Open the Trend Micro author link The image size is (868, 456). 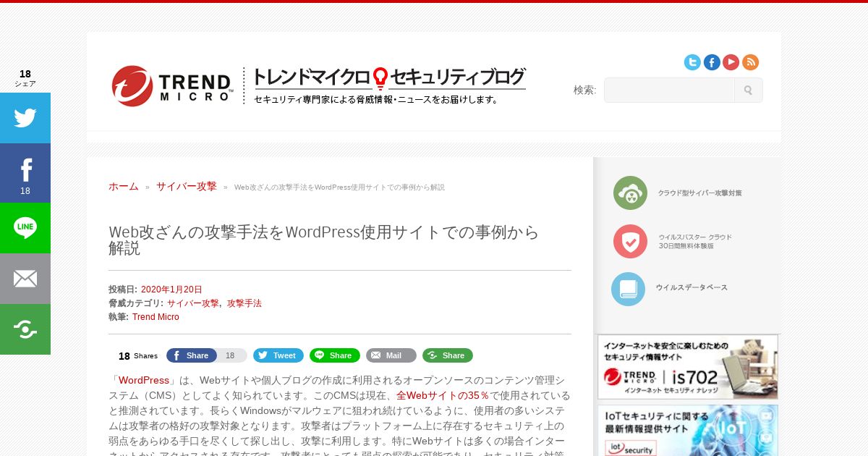[156, 317]
